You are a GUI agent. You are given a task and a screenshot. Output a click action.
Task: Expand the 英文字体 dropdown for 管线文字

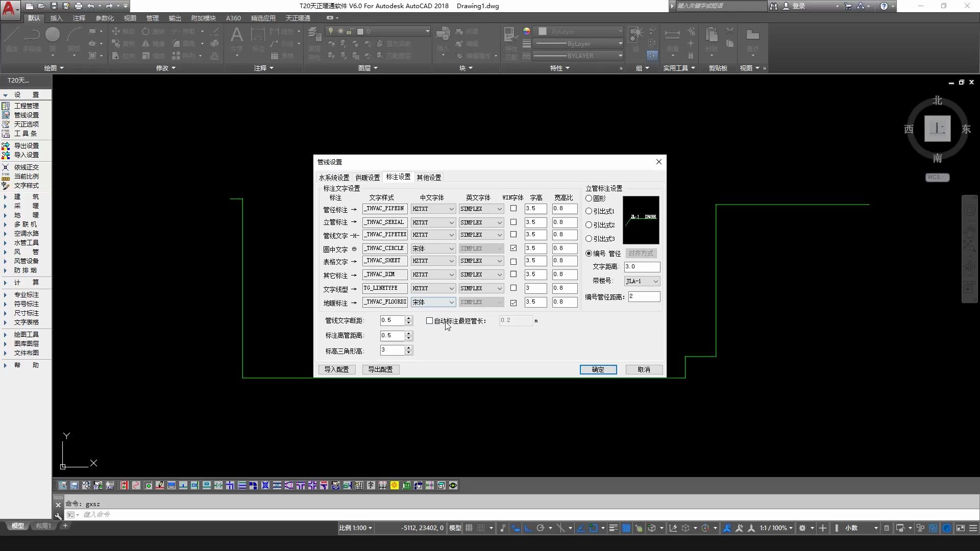(x=498, y=235)
